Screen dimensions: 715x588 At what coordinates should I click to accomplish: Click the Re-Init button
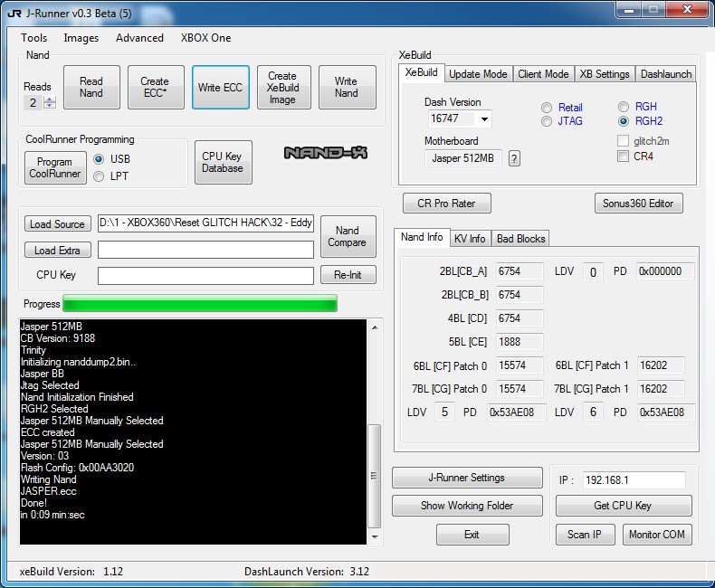click(348, 275)
